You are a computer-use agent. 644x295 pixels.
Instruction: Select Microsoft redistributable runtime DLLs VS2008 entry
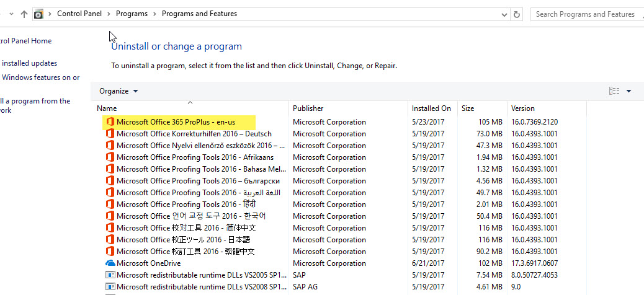coord(201,287)
